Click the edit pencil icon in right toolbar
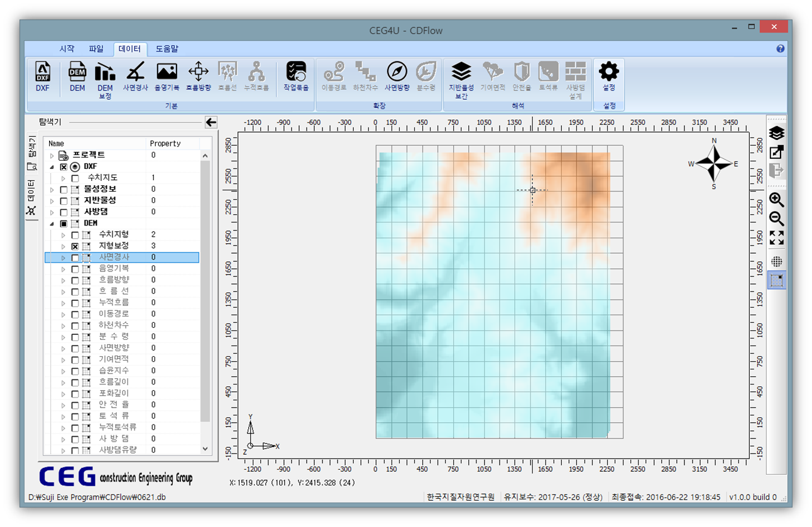The height and width of the screenshot is (527, 812). click(777, 151)
